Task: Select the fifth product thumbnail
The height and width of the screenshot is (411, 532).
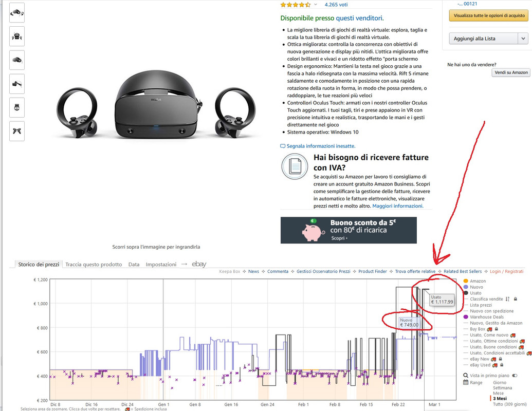Action: tap(17, 107)
